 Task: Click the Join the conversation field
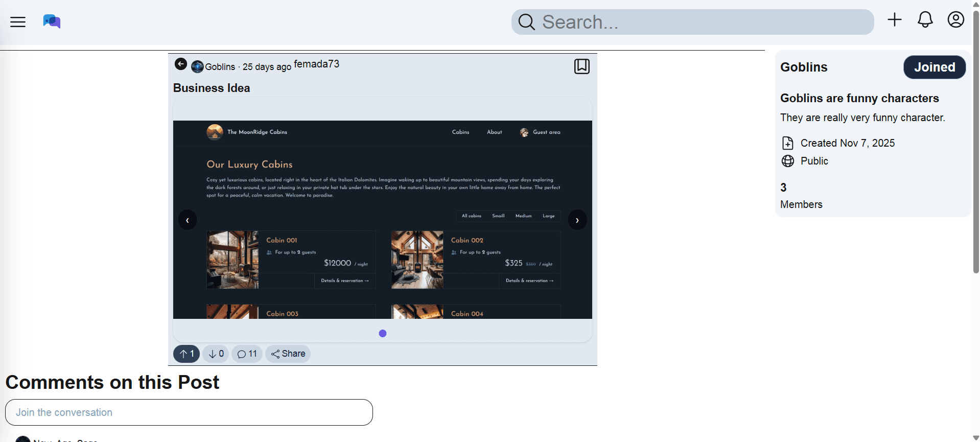coord(189,412)
